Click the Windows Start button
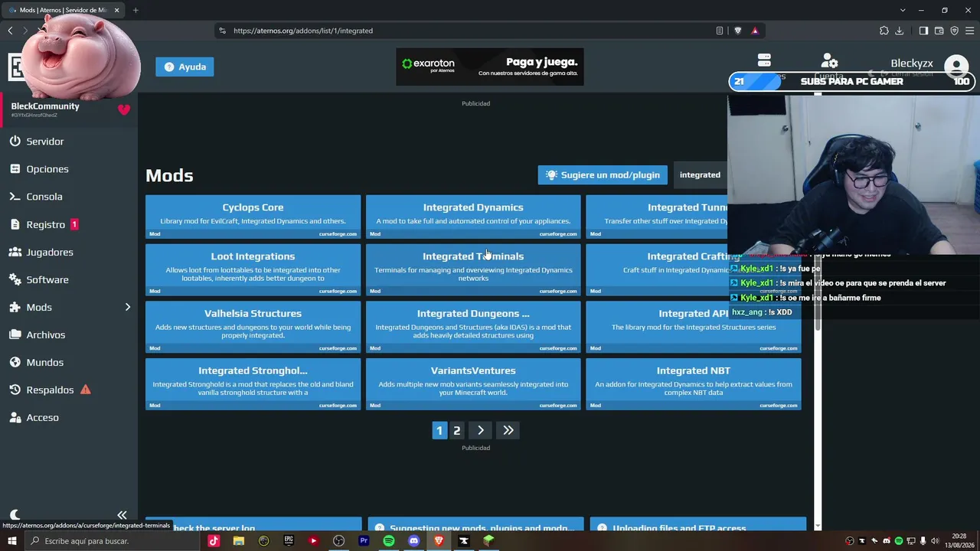Image resolution: width=980 pixels, height=551 pixels. pos(11,541)
